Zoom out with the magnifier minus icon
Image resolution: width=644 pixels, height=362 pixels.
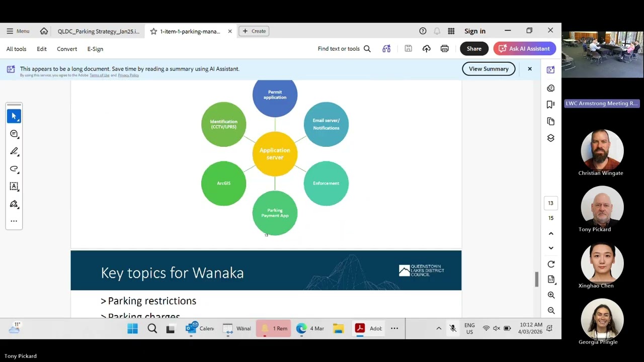click(x=551, y=311)
